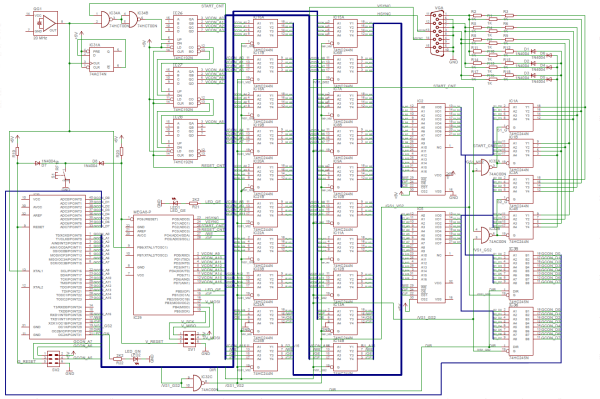This screenshot has height=399, width=600.
Task: Select the IC27 counter chip
Action: [186, 87]
